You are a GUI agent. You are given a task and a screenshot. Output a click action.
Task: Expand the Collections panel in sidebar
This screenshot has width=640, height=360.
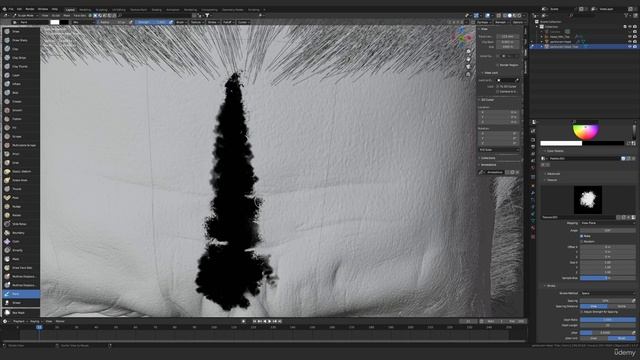tap(487, 158)
